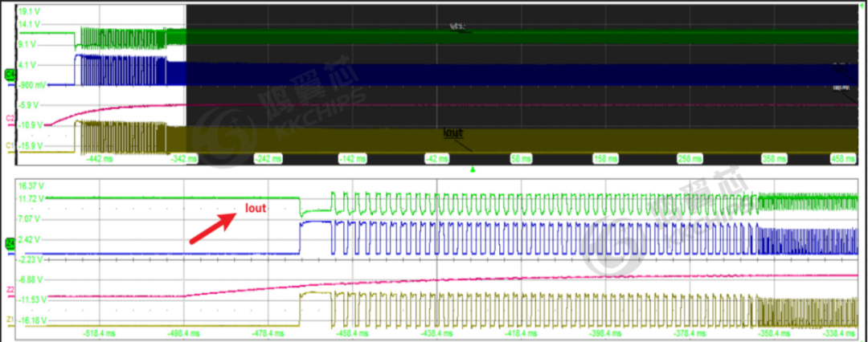
Task: Click the red arrow annotation in lower grid
Action: [x=209, y=226]
